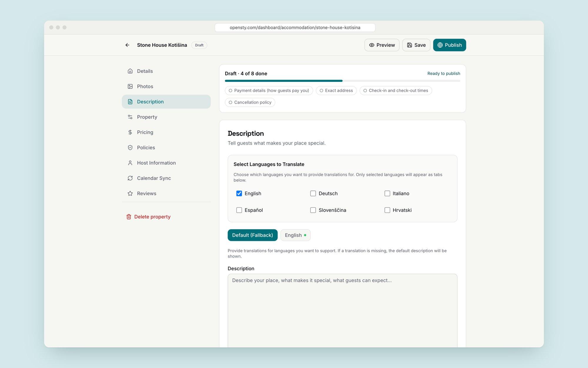Open the Photos section label
This screenshot has width=588, height=368.
click(x=145, y=86)
